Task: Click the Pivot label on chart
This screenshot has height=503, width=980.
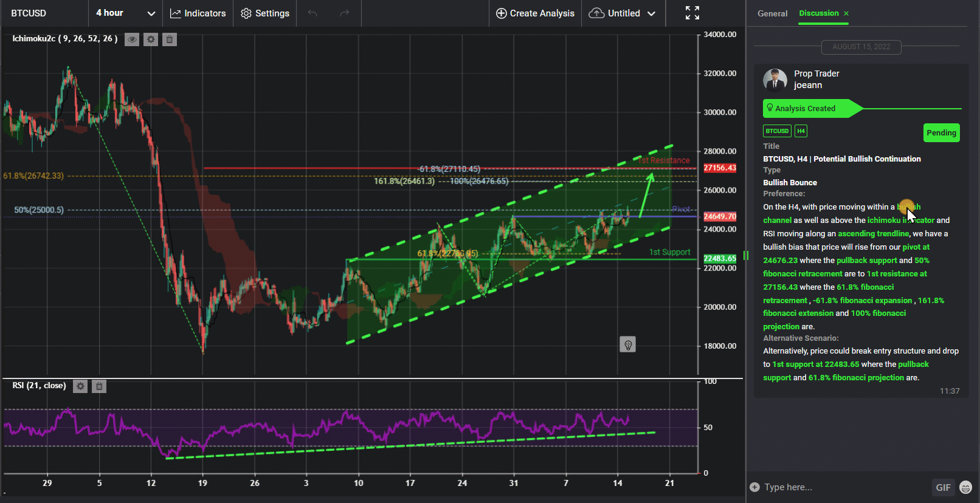Action: [681, 209]
